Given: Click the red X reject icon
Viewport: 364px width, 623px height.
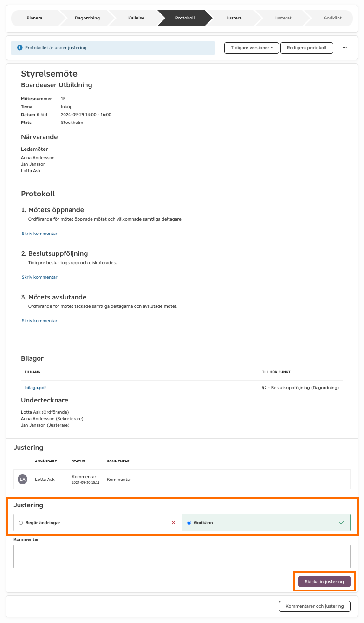Looking at the screenshot, I should pos(174,523).
